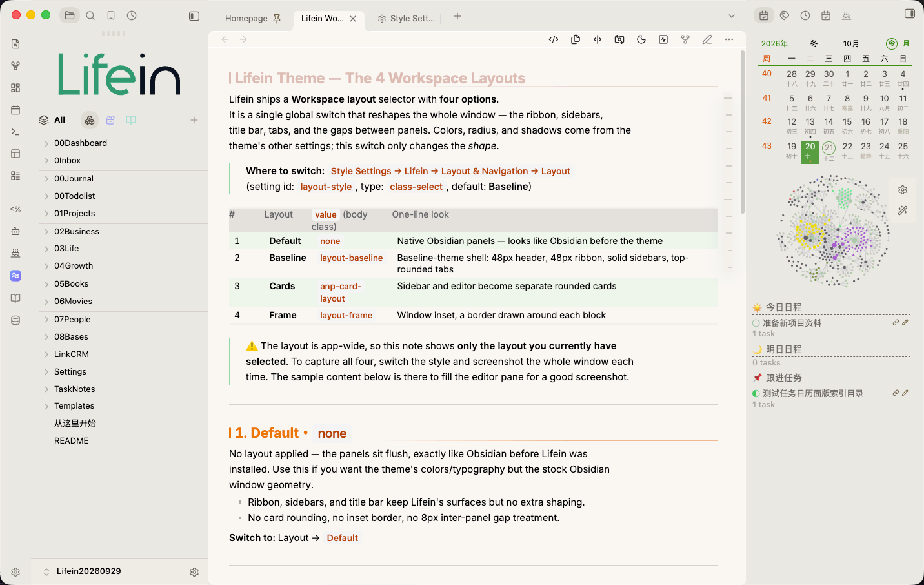Open the search magnifier icon
This screenshot has height=585, width=924.
pyautogui.click(x=90, y=15)
